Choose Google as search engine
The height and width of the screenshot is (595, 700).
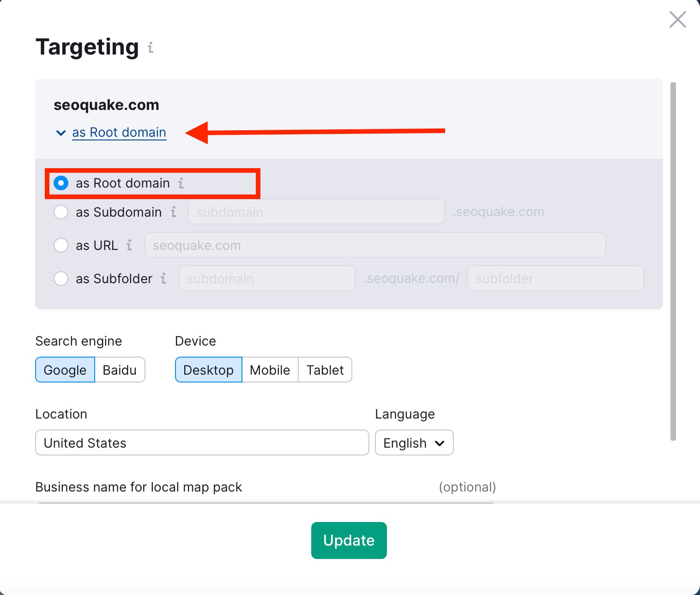[x=65, y=370]
